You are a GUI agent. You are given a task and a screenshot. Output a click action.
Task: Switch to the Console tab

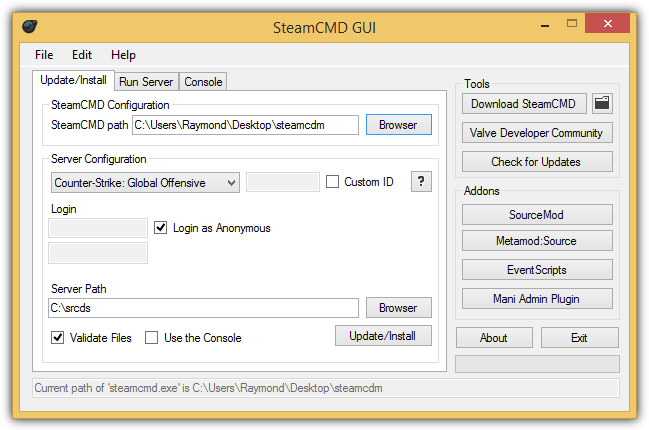click(x=203, y=82)
